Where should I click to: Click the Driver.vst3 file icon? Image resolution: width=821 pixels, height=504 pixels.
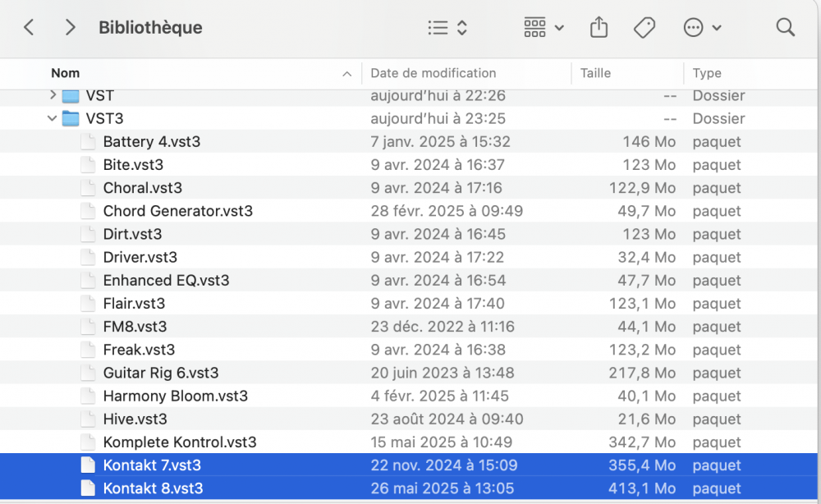point(88,257)
